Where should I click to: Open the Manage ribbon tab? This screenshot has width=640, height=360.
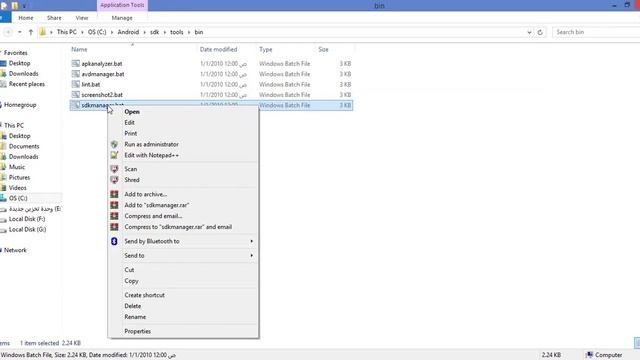(122, 18)
